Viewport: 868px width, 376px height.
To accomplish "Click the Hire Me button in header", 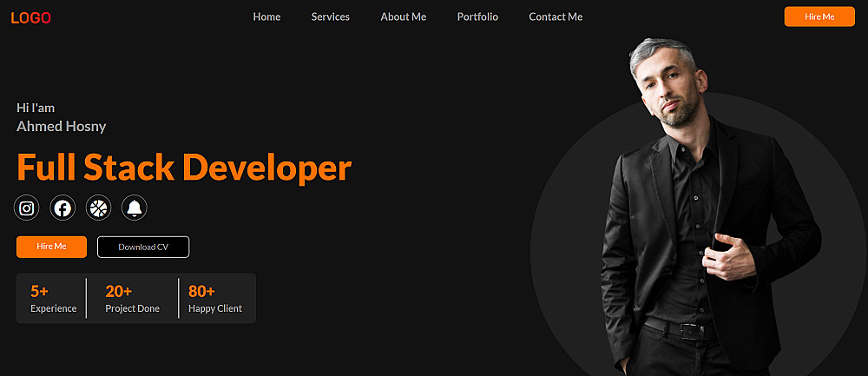I will 820,16.
